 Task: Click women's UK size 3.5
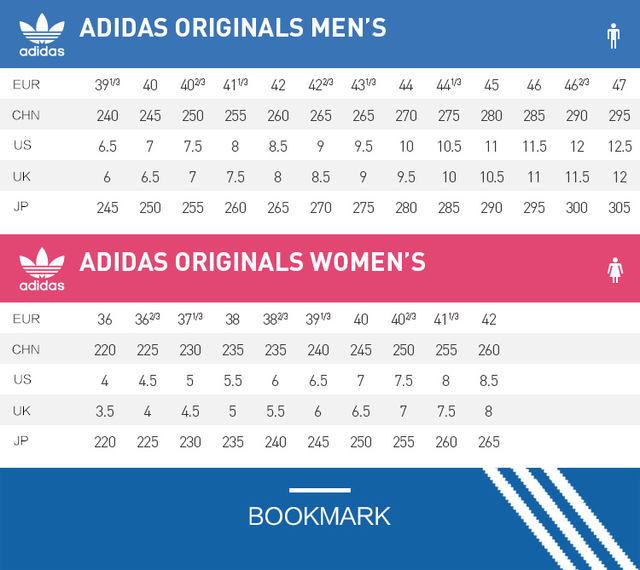point(105,411)
